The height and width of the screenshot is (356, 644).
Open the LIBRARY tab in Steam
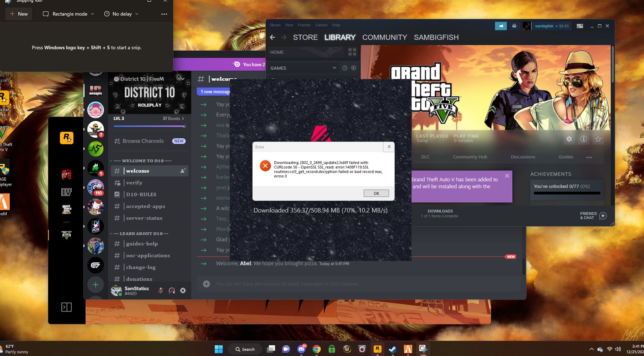340,37
